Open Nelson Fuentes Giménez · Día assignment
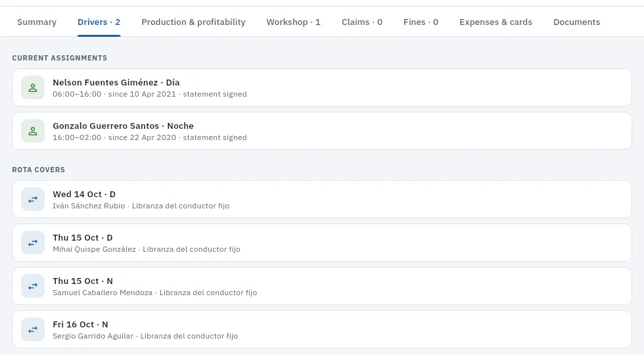This screenshot has width=644, height=355. pyautogui.click(x=322, y=87)
